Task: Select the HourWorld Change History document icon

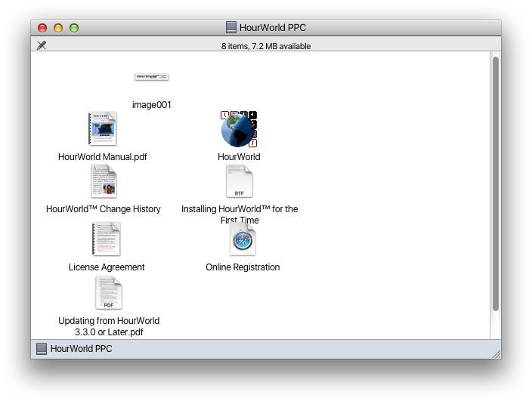Action: point(104,181)
